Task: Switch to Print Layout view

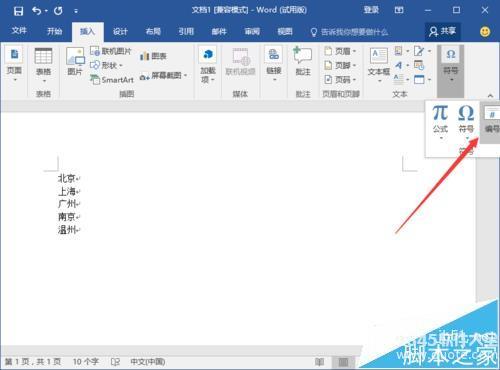Action: (x=343, y=362)
